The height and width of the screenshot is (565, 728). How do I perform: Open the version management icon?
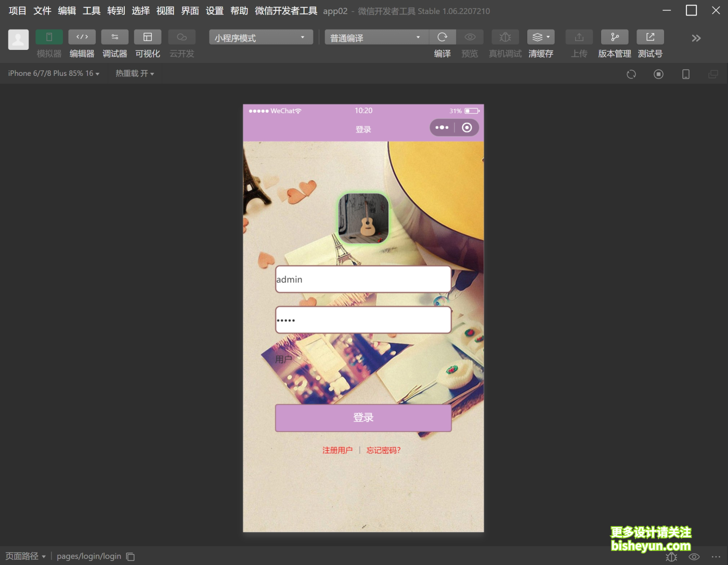pyautogui.click(x=615, y=37)
